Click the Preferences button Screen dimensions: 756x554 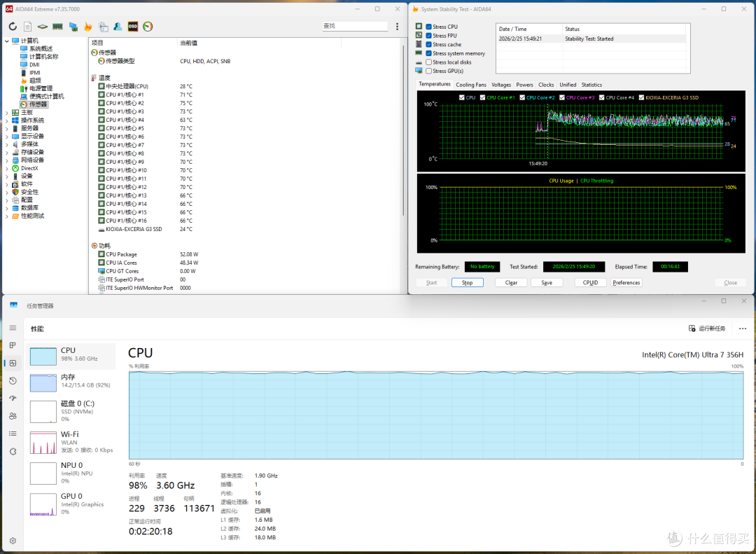(626, 283)
